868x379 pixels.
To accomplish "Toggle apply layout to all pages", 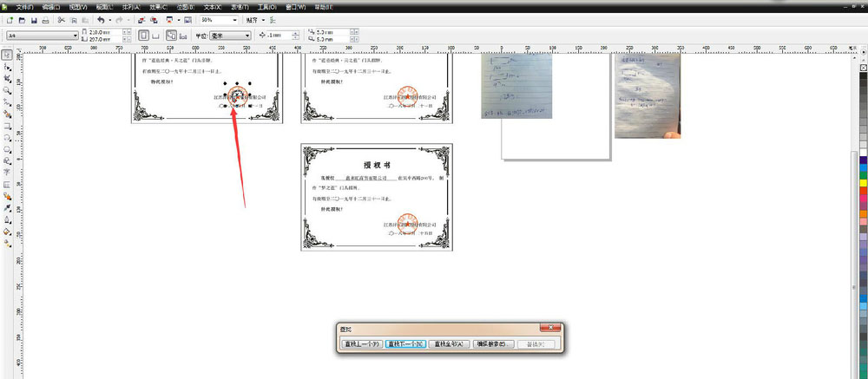I will click(x=171, y=36).
